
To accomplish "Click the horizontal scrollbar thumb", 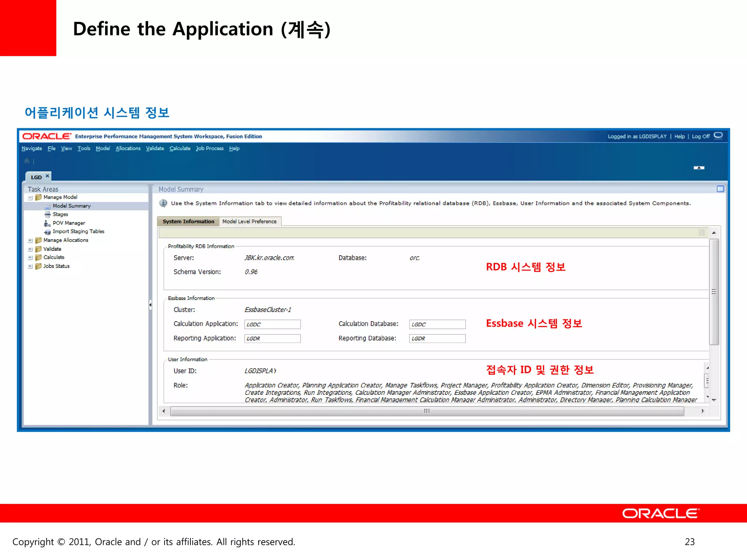I will click(427, 411).
